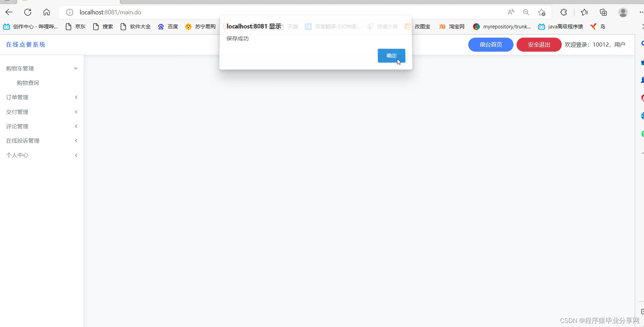Open the 鸟 bookmark

(x=598, y=26)
